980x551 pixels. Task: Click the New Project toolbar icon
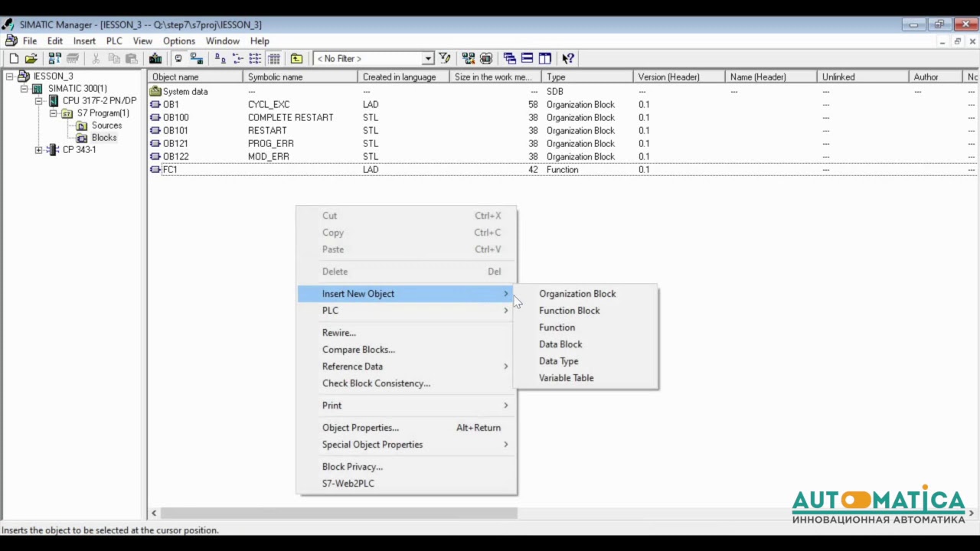click(14, 58)
